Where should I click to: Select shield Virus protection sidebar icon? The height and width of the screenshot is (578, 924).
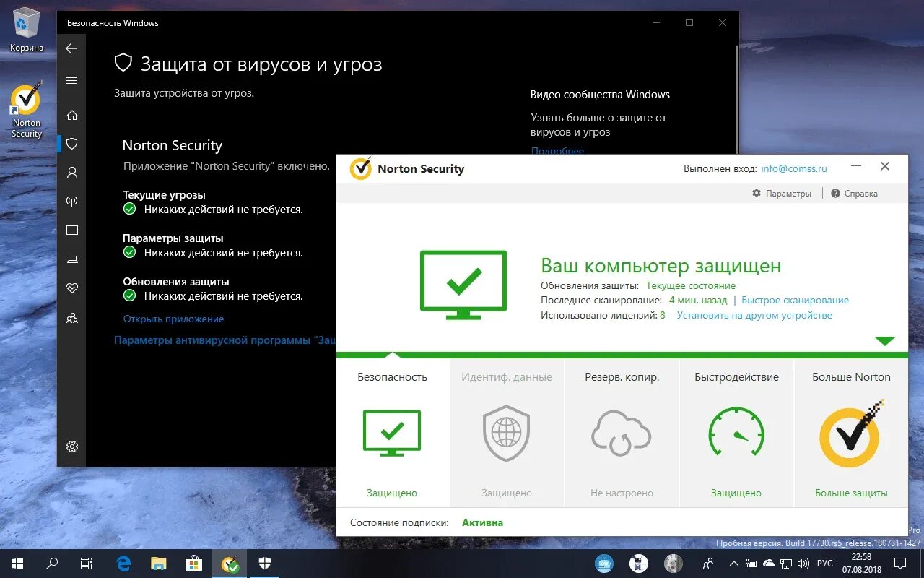71,144
